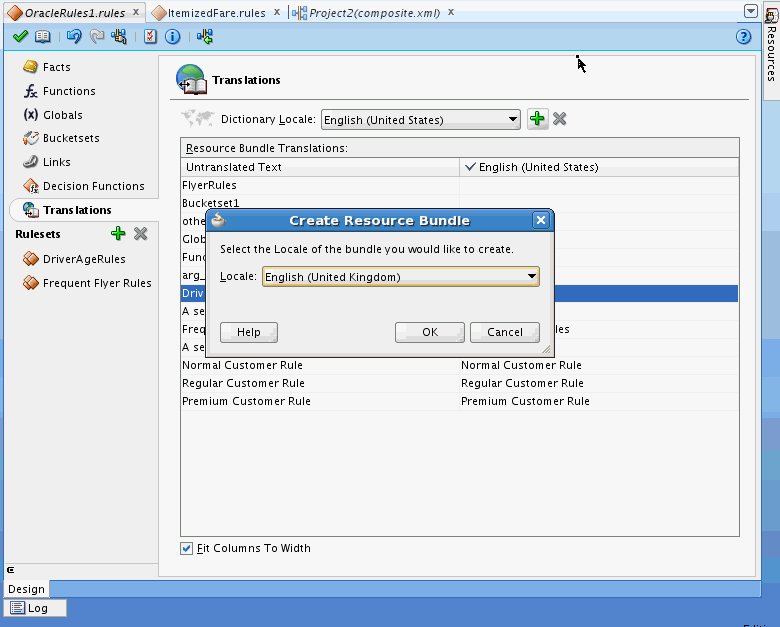
Task: Toggle the Fit Columns To Width checkbox
Action: point(187,548)
